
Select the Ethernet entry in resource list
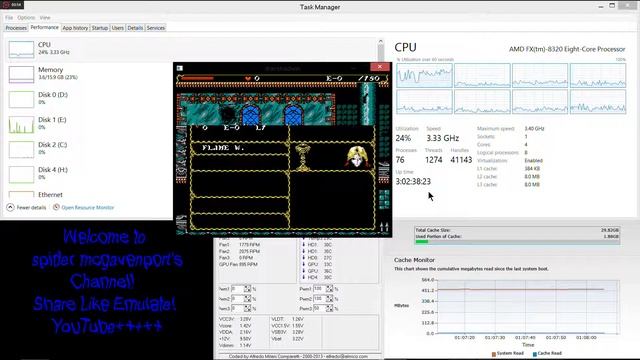(x=90, y=194)
